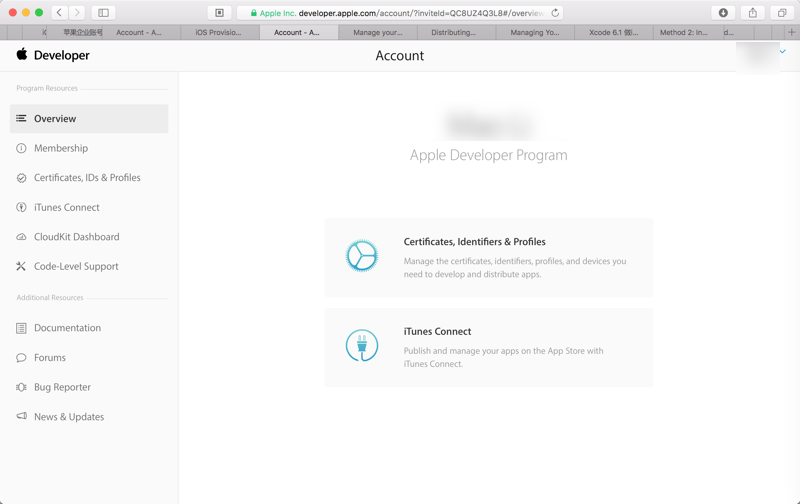The width and height of the screenshot is (800, 504).
Task: Click the Certificates card gear icon
Action: tap(362, 256)
